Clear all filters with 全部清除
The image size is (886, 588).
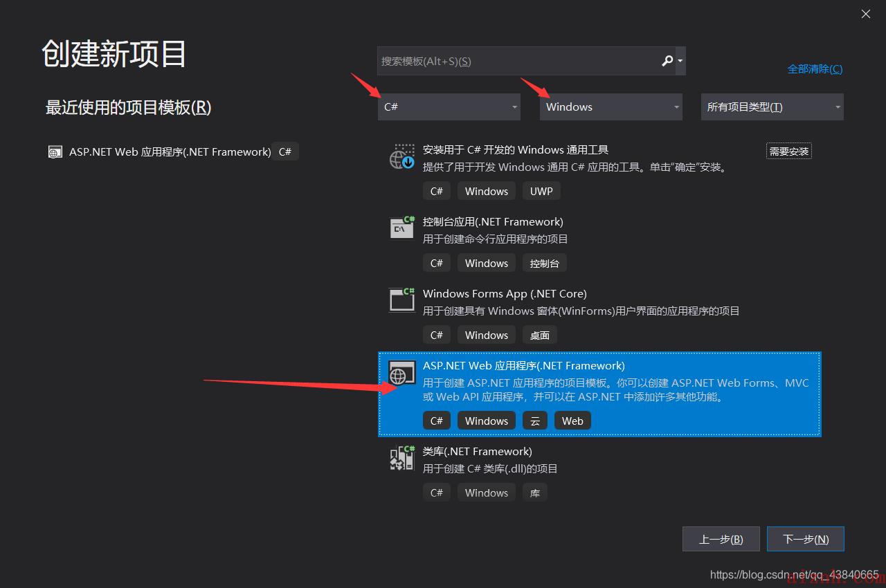click(x=815, y=68)
